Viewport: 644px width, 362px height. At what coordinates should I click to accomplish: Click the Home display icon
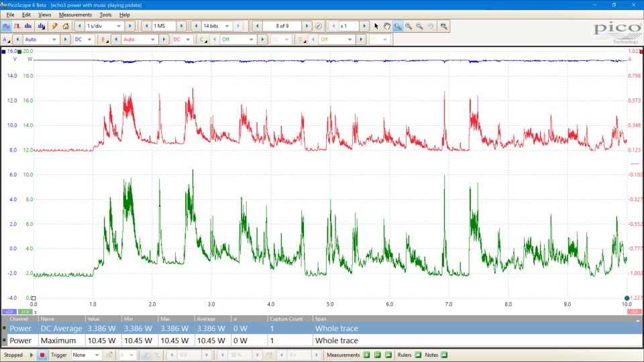click(66, 26)
